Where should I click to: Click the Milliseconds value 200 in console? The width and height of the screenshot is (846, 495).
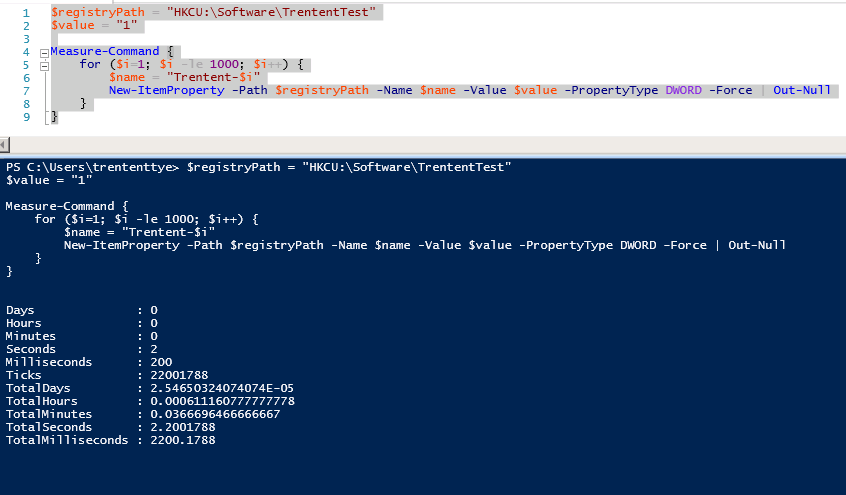161,362
